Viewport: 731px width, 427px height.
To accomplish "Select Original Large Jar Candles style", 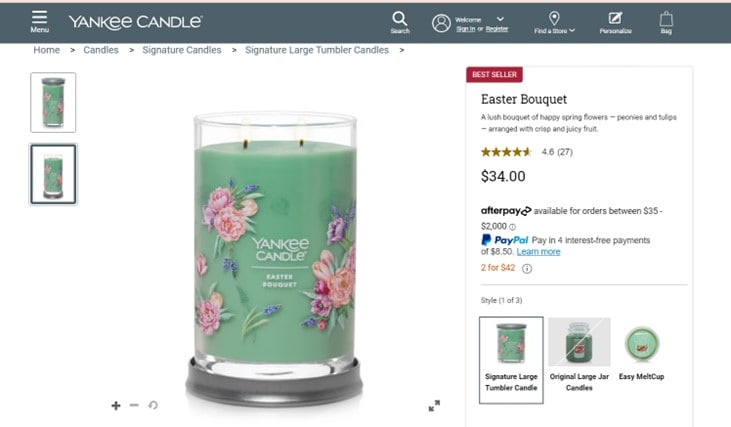I will point(579,355).
